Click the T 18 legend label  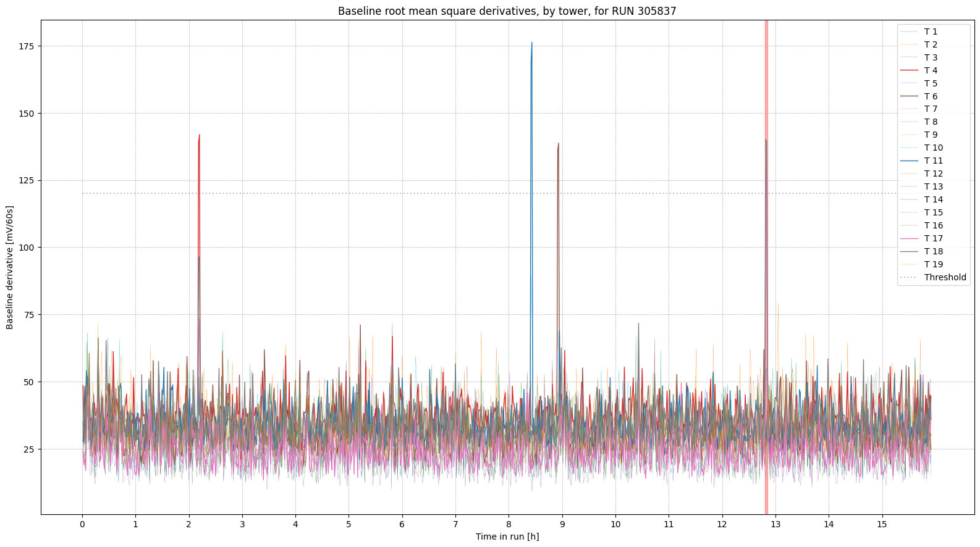coord(933,251)
